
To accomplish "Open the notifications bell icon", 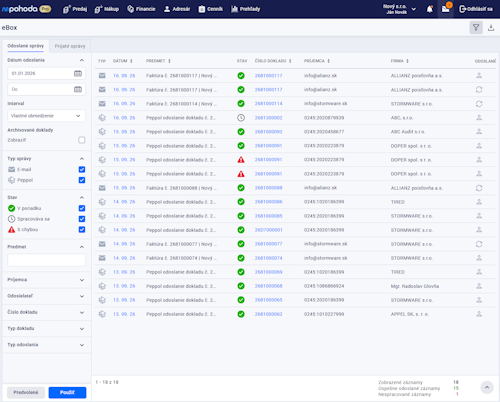I will tap(430, 9).
